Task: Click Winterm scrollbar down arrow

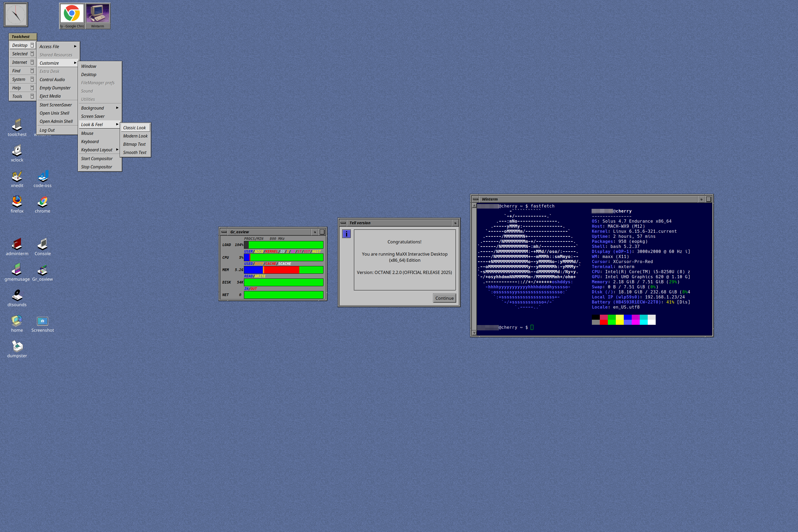Action: [474, 333]
